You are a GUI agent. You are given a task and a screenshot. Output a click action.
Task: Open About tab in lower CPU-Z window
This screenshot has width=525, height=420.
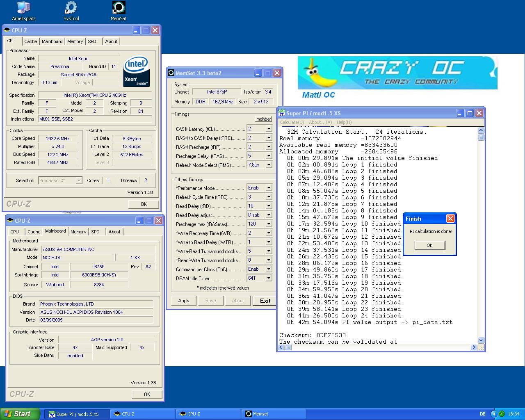tap(114, 232)
